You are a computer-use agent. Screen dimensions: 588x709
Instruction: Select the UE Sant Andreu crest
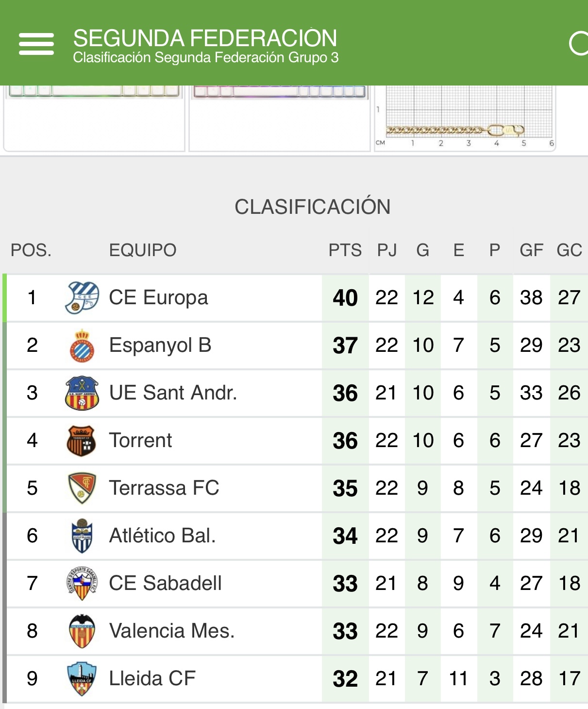pos(82,393)
